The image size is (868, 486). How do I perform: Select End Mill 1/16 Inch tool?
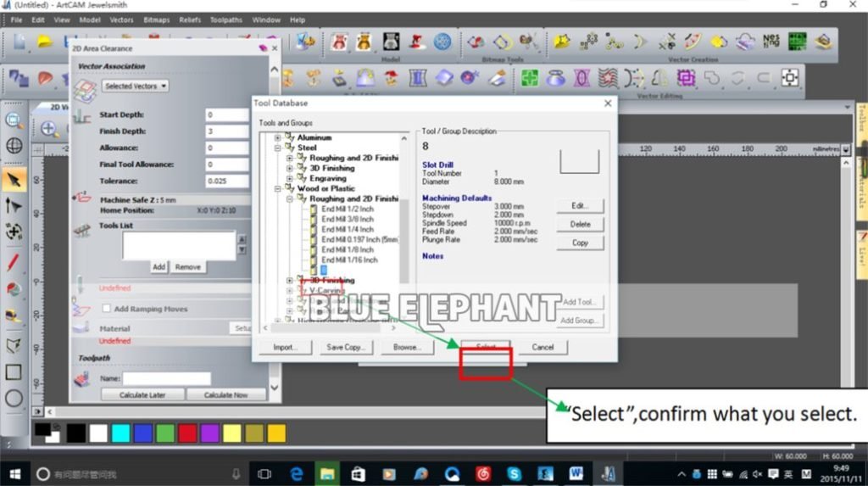point(349,260)
